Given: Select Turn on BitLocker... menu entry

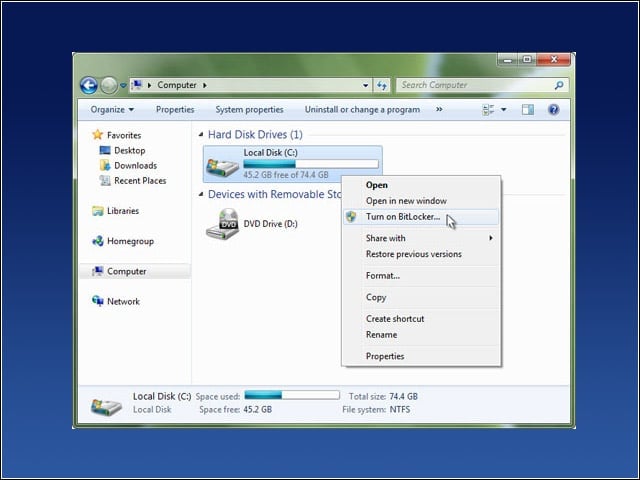Looking at the screenshot, I should [421, 217].
